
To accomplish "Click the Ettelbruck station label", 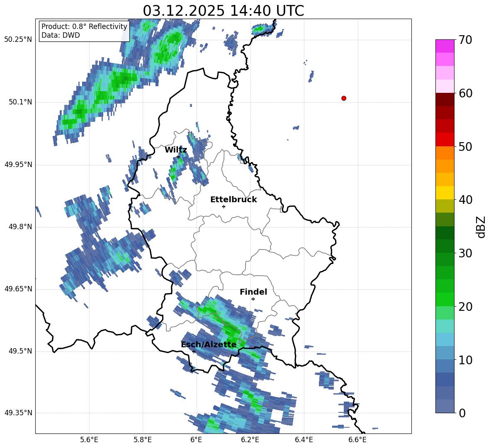I will pyautogui.click(x=233, y=200).
